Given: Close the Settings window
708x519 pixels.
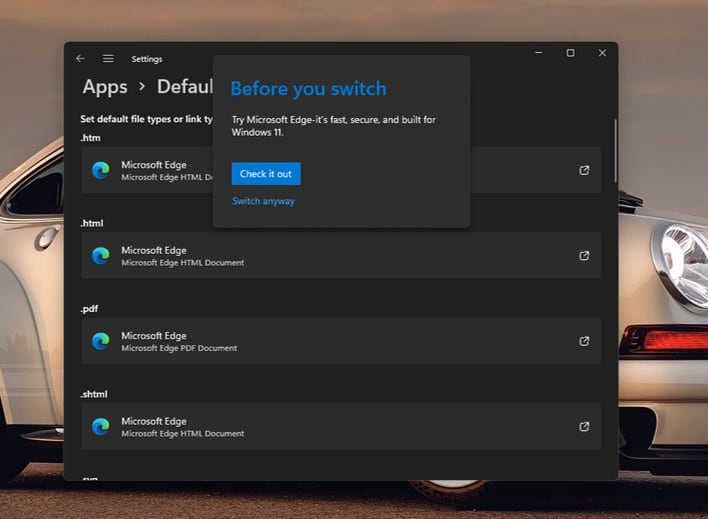Looking at the screenshot, I should (x=602, y=53).
